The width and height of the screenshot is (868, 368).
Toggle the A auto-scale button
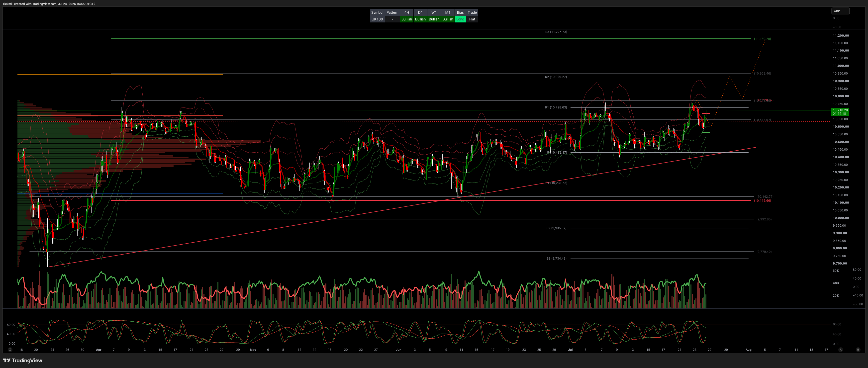(841, 350)
